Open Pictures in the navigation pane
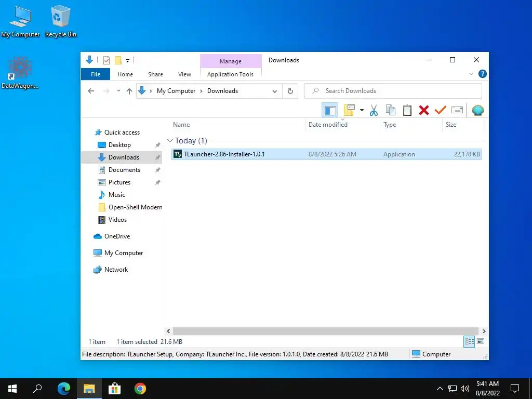The height and width of the screenshot is (399, 532). point(119,182)
